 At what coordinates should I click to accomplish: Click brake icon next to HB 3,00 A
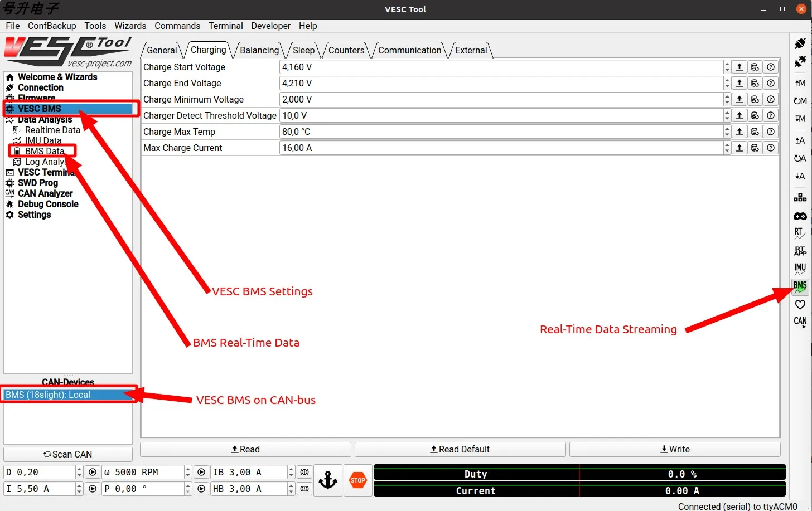304,489
